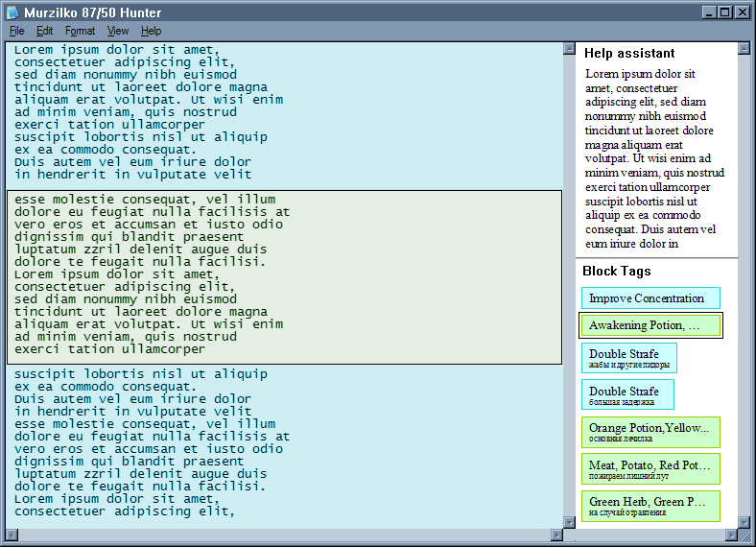The width and height of the screenshot is (756, 547).
Task: Open the Help menu
Action: tap(151, 31)
